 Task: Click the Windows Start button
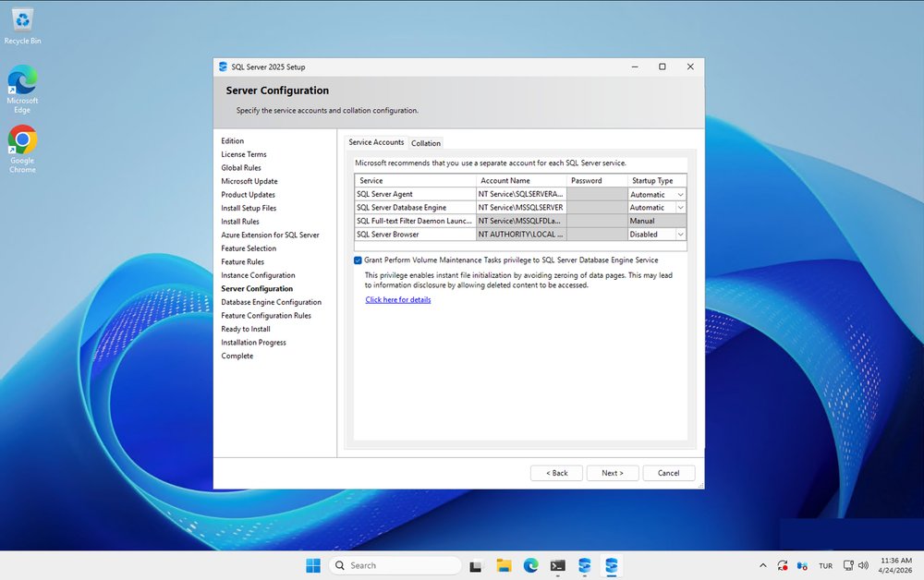point(313,565)
